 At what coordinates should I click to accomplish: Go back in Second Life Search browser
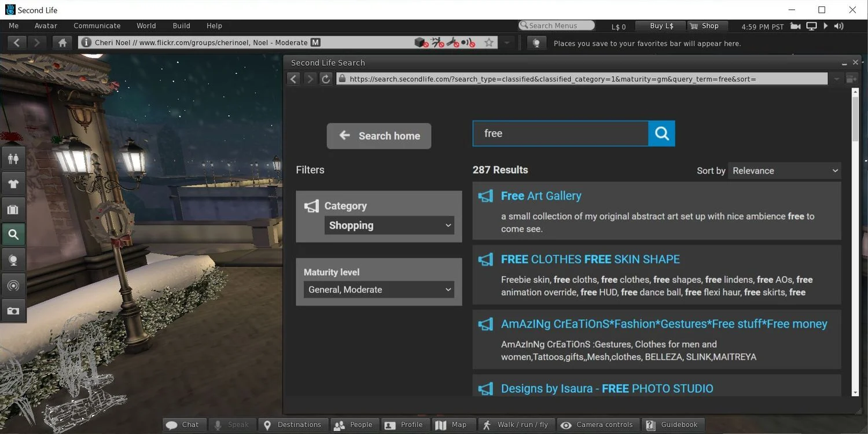coord(294,79)
